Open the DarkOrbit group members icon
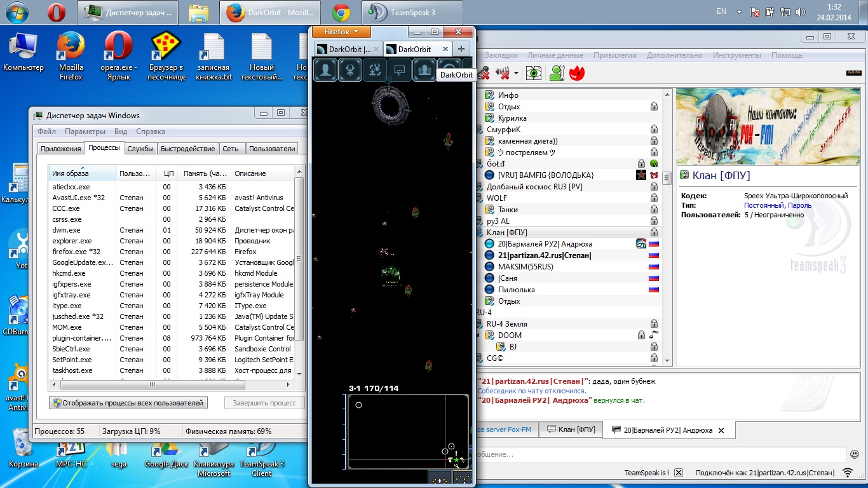Viewport: 868px width, 488px height. coord(424,69)
